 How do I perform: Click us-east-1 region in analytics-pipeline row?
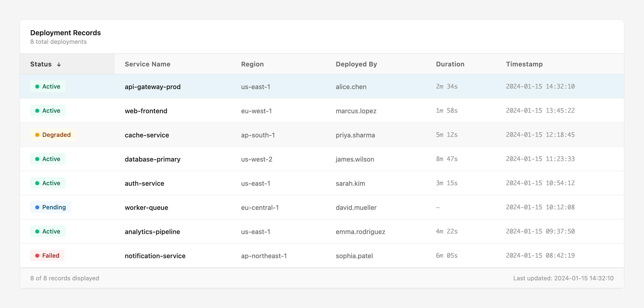click(256, 232)
